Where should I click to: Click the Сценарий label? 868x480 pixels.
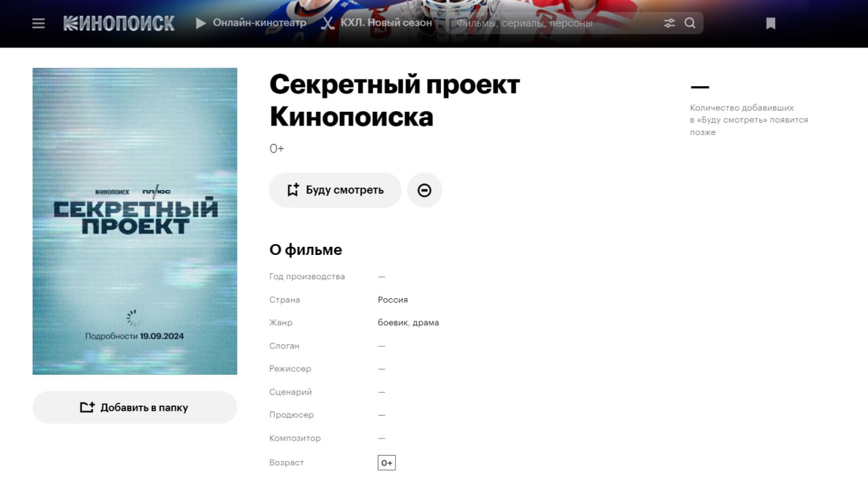point(290,392)
